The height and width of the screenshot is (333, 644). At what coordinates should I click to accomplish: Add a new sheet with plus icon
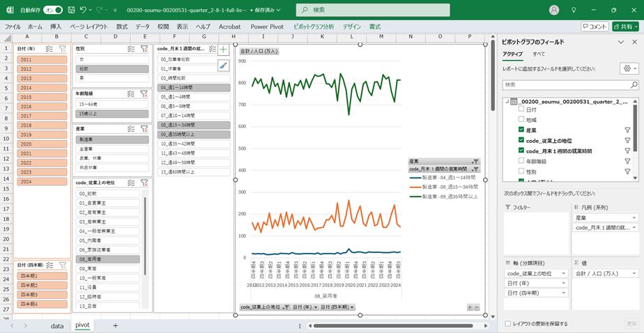pos(115,325)
